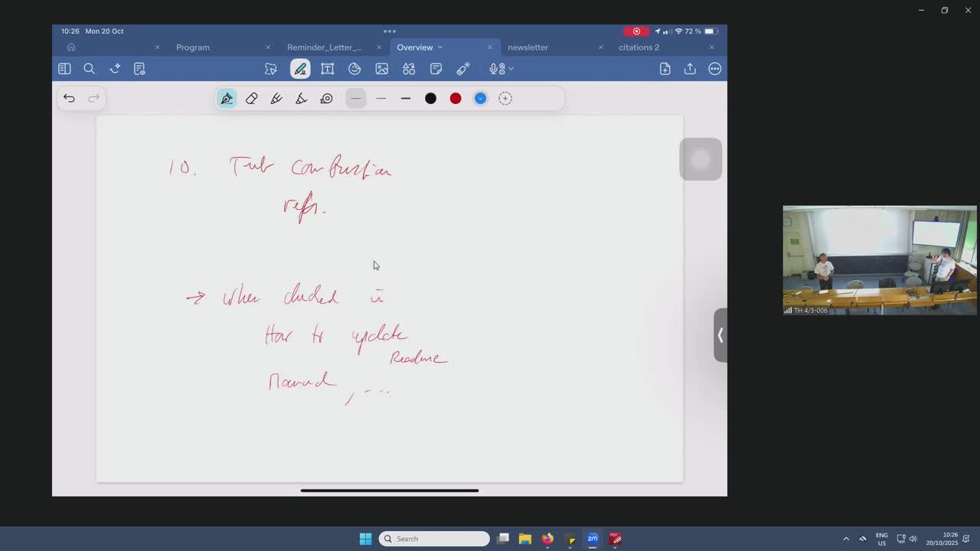The image size is (980, 551).
Task: Switch to the Program tab
Action: coord(193,47)
